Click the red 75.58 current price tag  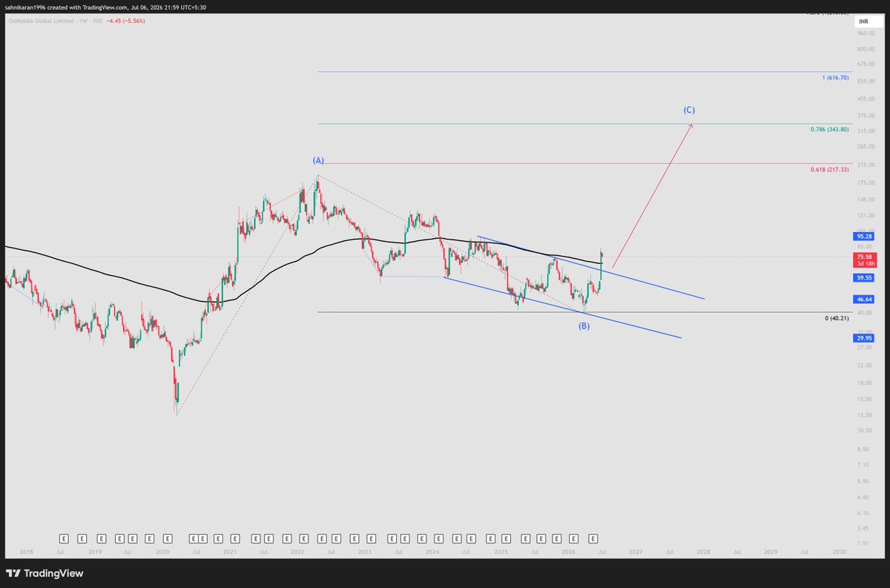tap(866, 257)
